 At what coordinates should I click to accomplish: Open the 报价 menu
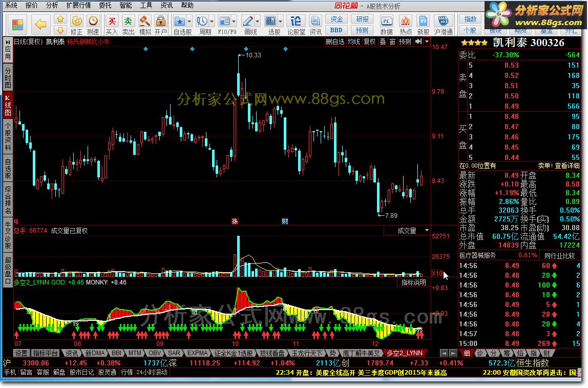click(x=32, y=5)
